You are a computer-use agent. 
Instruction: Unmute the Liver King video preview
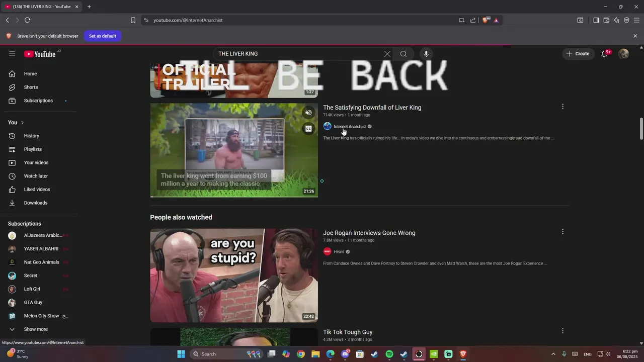308,113
